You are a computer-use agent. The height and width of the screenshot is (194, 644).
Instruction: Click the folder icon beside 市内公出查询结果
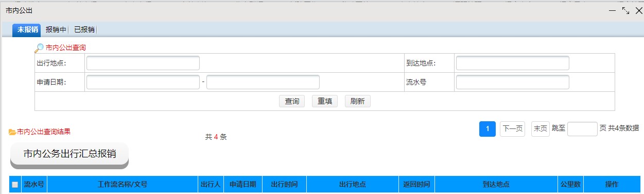pos(12,132)
